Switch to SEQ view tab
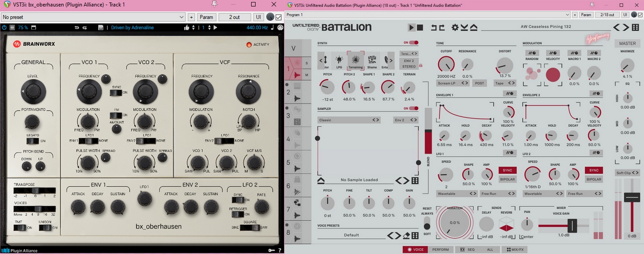Screen dimensions: 644x254 coord(467,249)
